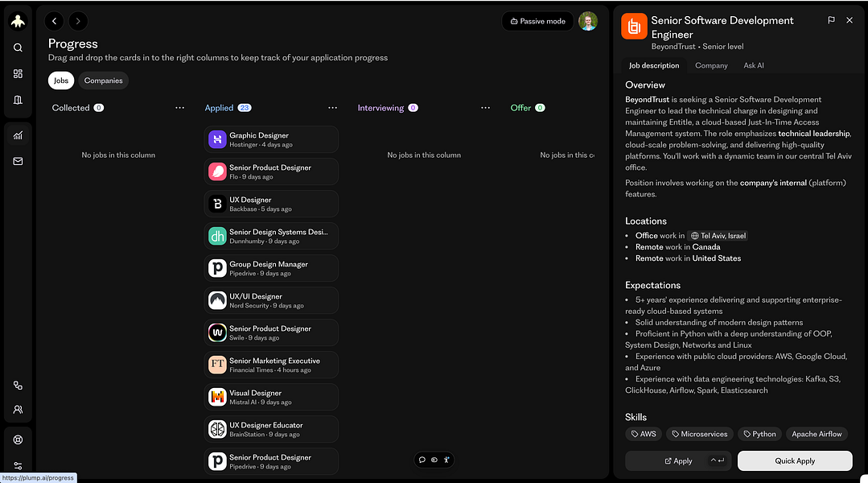The height and width of the screenshot is (483, 868).
Task: Select the Company tab in job panel
Action: tap(711, 65)
